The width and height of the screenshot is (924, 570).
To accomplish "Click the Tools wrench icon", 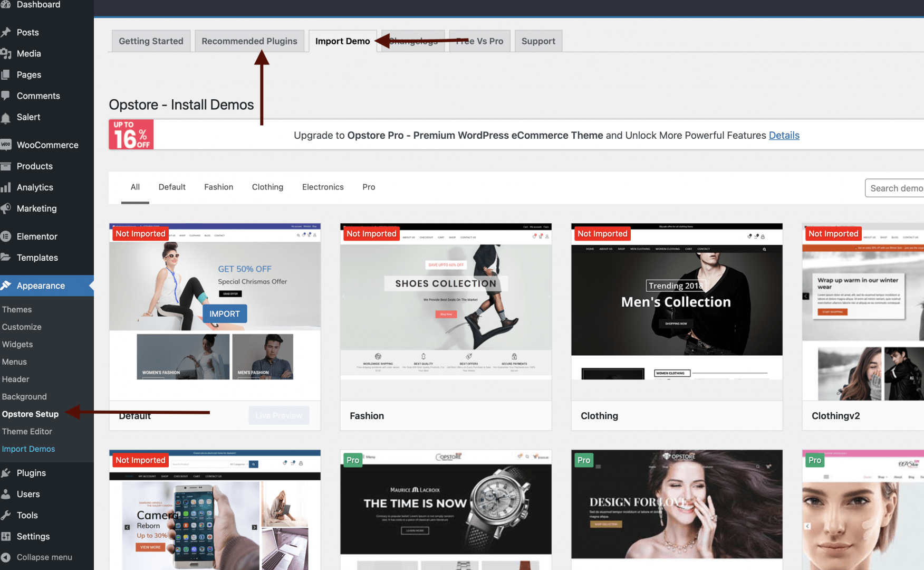I will pos(6,515).
